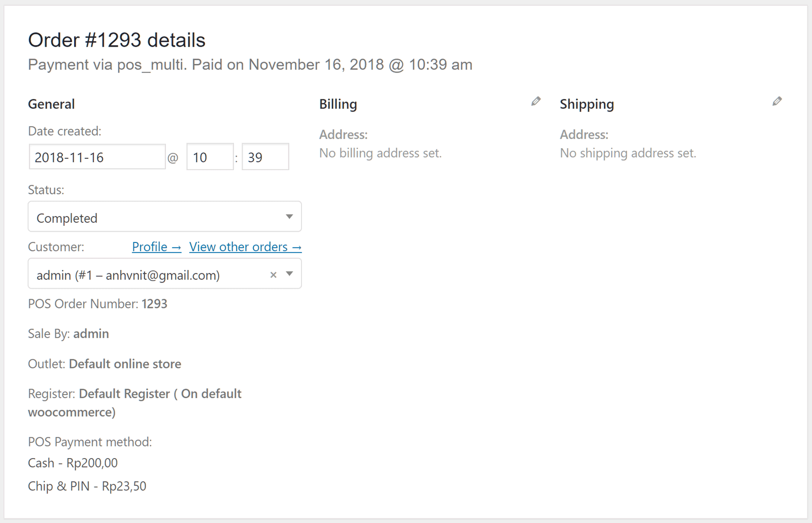Click the Shipping section heading
812x523 pixels.
click(587, 104)
